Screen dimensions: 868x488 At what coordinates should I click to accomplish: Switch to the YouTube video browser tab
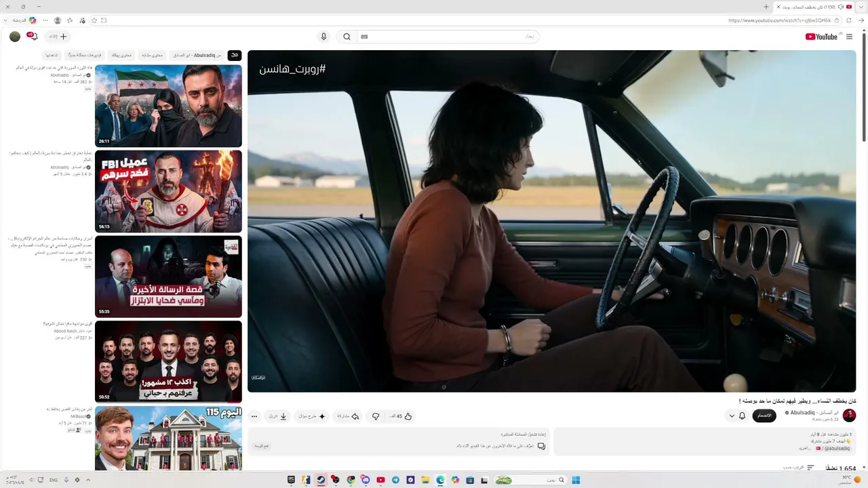click(814, 7)
